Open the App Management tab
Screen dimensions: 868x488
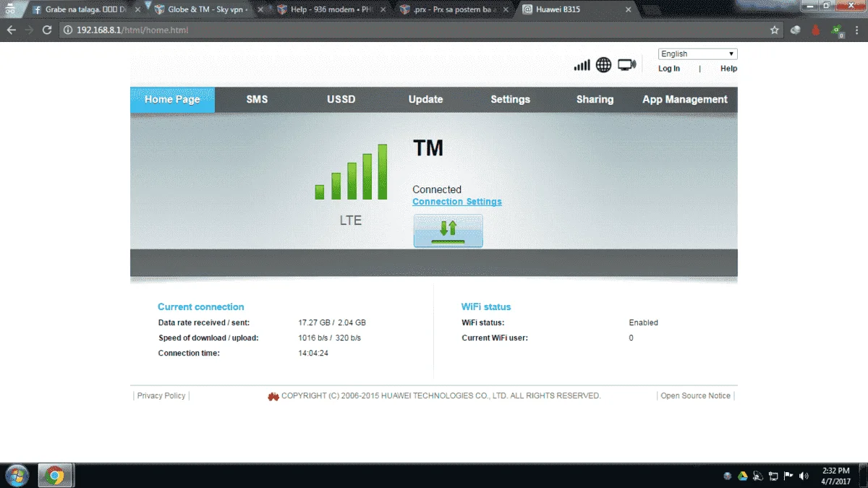[685, 100]
